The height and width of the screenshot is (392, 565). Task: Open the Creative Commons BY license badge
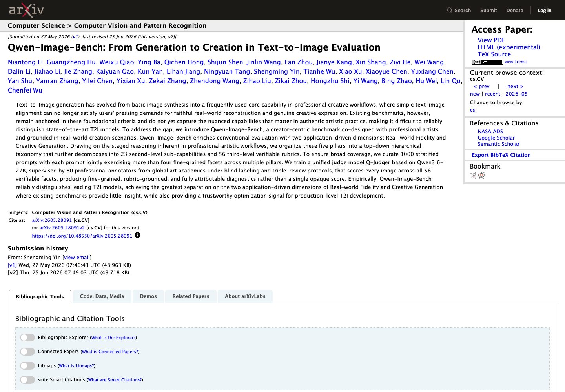(x=487, y=62)
